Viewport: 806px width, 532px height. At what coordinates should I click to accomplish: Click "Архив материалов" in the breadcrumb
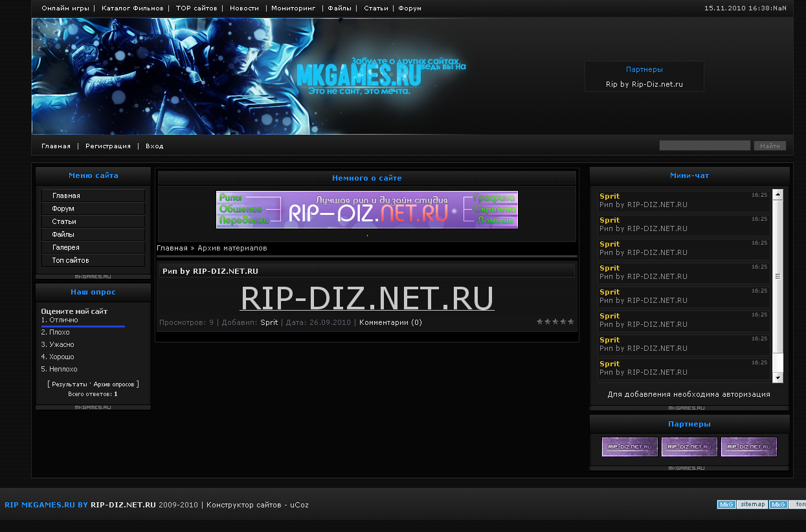232,248
